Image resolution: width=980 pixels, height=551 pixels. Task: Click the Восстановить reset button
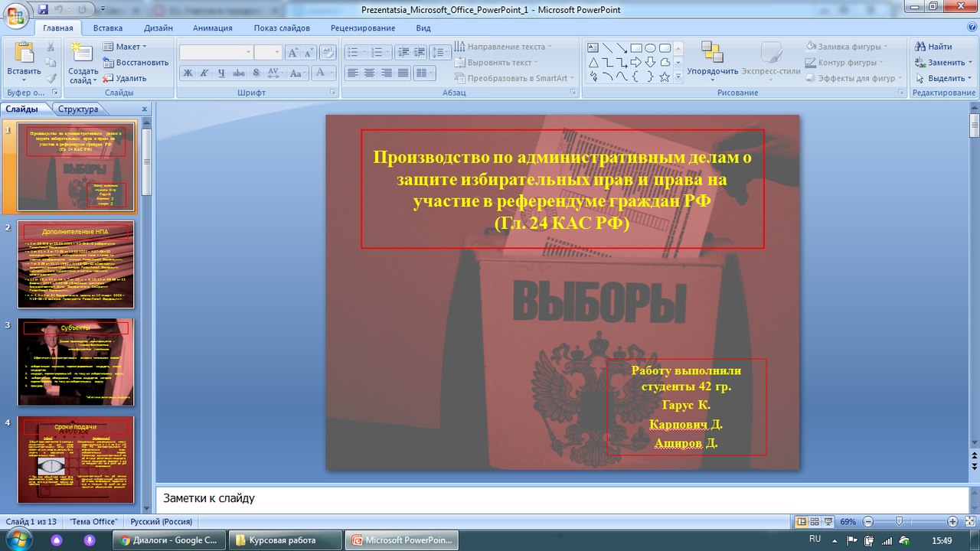pyautogui.click(x=136, y=63)
